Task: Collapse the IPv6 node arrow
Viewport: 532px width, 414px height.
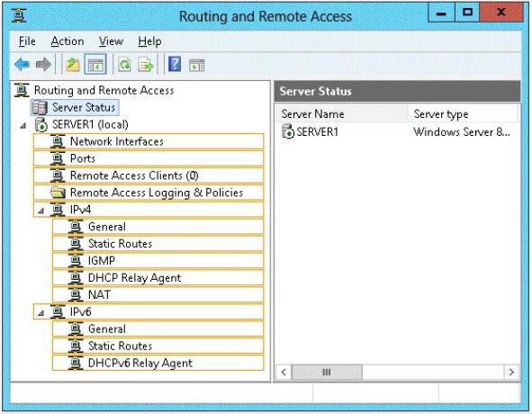Action: click(x=41, y=313)
